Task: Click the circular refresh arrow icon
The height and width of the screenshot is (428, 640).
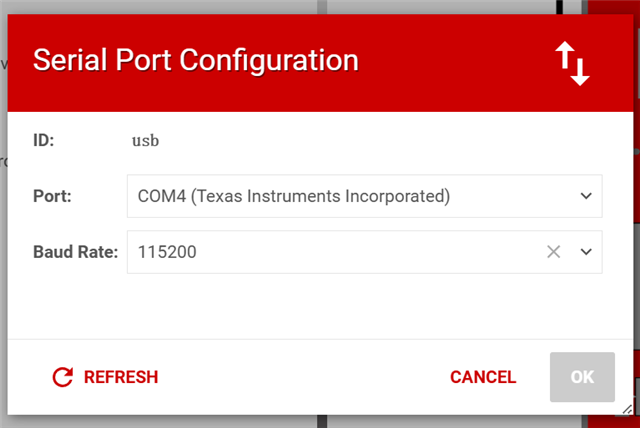Action: coord(62,377)
